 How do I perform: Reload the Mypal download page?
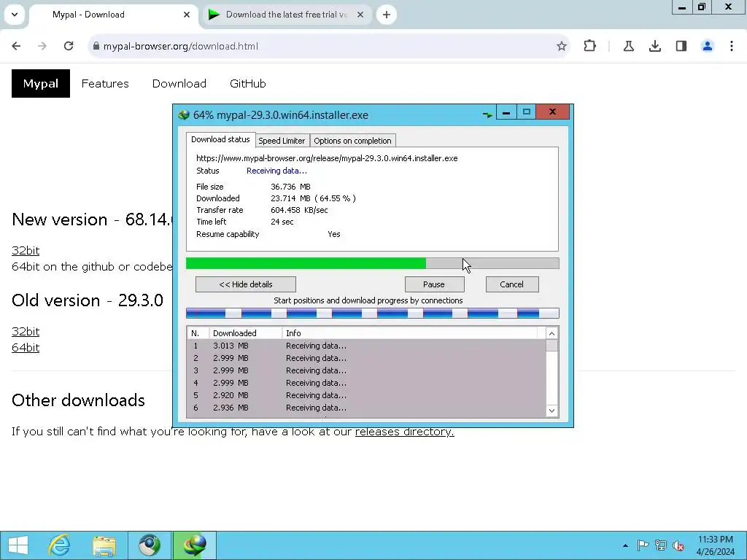pyautogui.click(x=69, y=46)
